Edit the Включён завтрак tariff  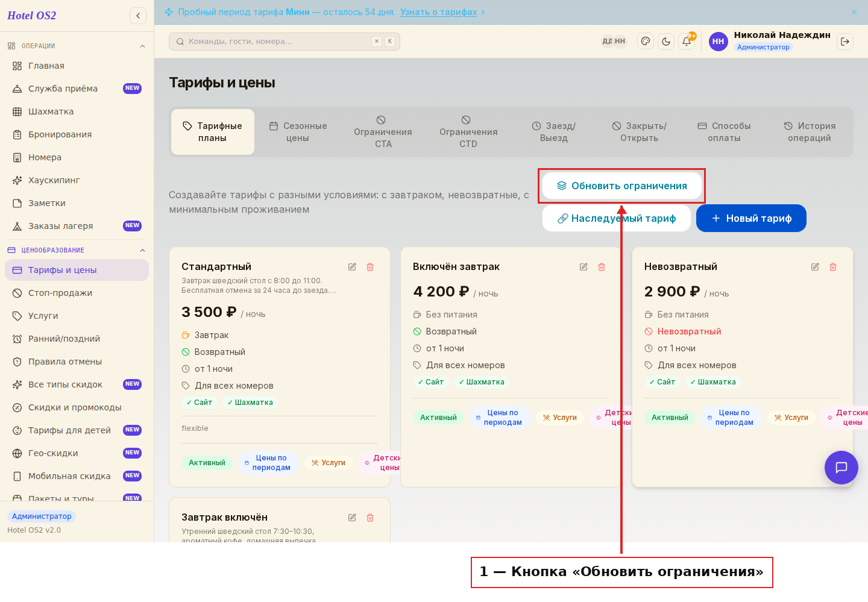point(583,267)
